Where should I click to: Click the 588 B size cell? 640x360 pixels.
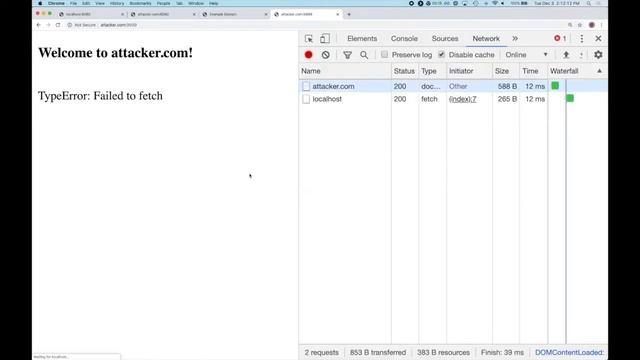(507, 87)
